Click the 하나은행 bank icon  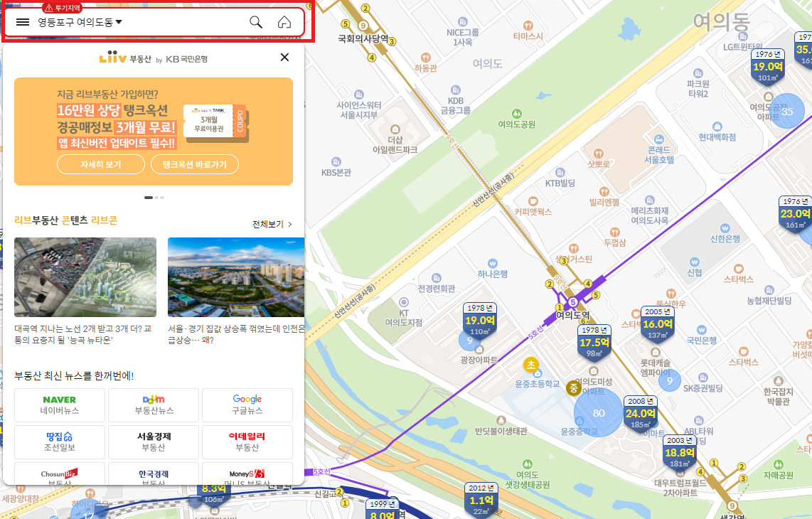coord(493,263)
